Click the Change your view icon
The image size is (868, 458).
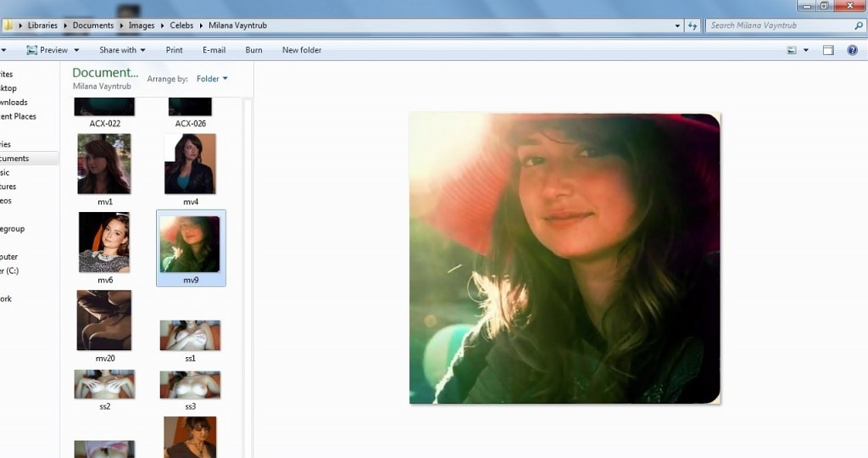pos(792,50)
